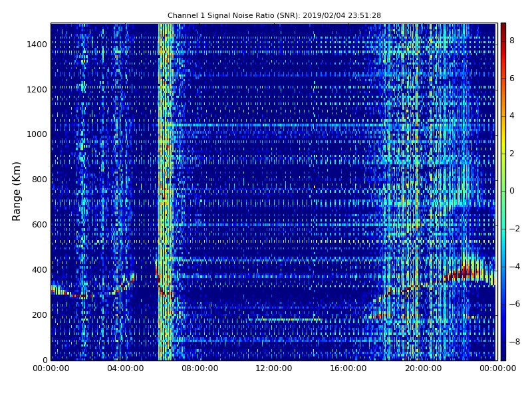Image resolution: width=532 pixels, height=399 pixels.
Task: Click the colorbar label −6
Action: pos(515,304)
